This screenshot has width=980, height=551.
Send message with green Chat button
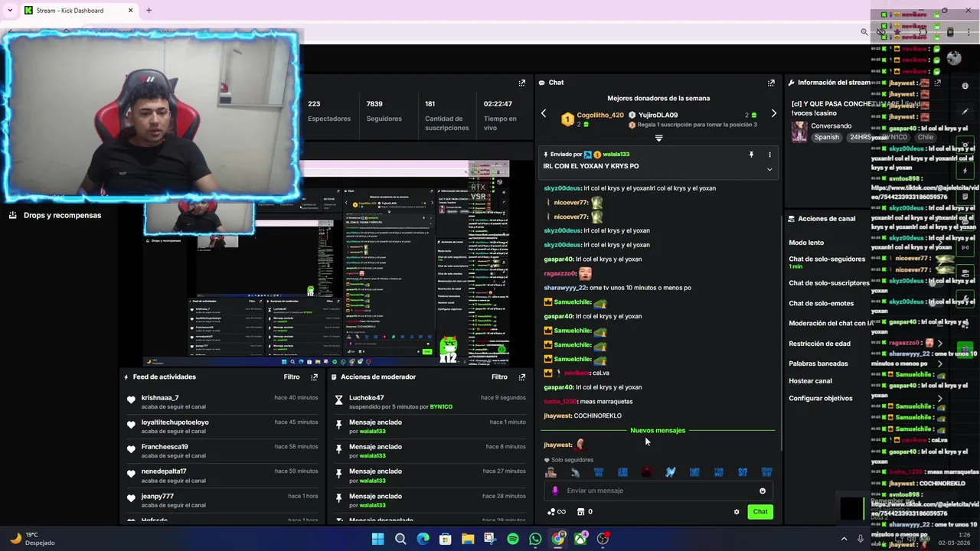pyautogui.click(x=760, y=512)
